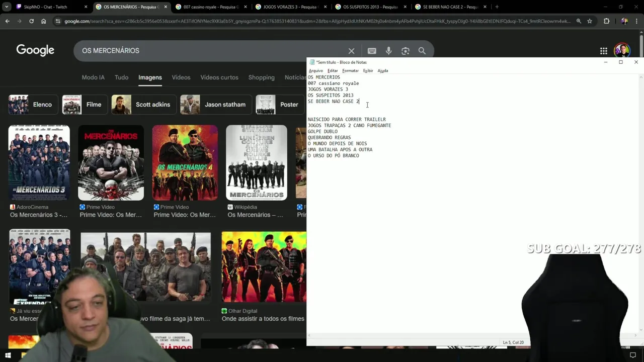Open Editar menu in Bloco de Notas
The height and width of the screenshot is (362, 644).
point(333,71)
